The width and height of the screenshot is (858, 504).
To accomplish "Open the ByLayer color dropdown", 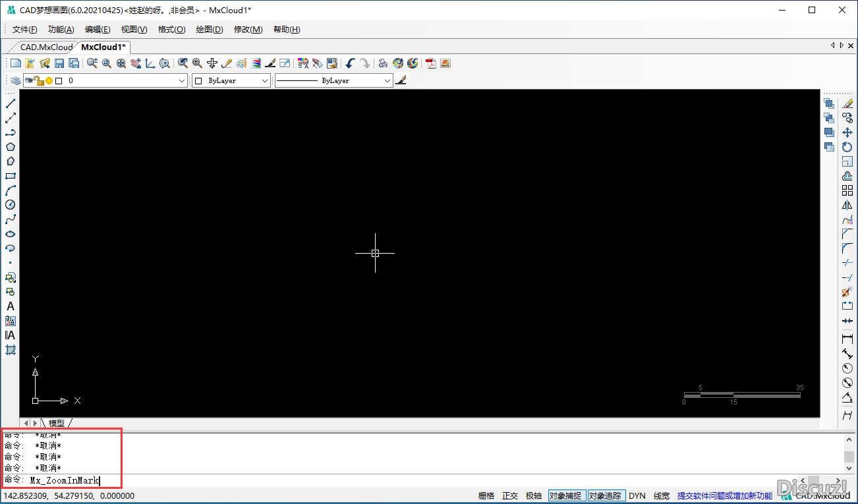I will tap(231, 80).
